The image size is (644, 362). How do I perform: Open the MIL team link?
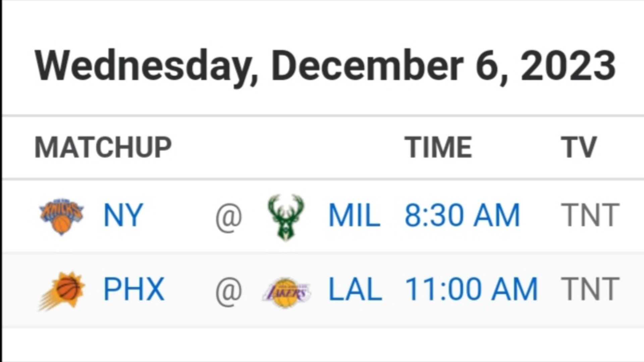(354, 215)
